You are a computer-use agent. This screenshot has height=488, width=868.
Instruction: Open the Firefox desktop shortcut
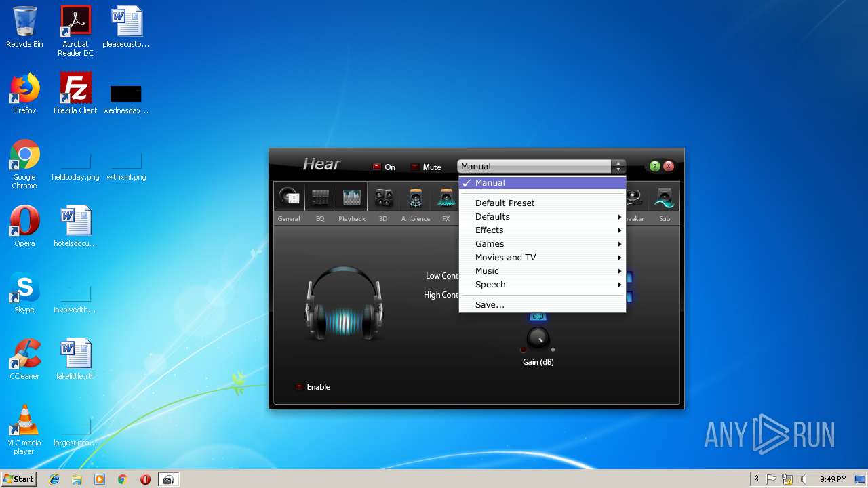(x=24, y=94)
